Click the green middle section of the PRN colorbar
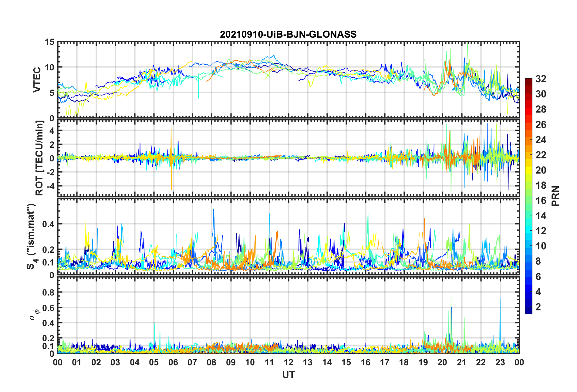The width and height of the screenshot is (577, 392). click(x=529, y=197)
